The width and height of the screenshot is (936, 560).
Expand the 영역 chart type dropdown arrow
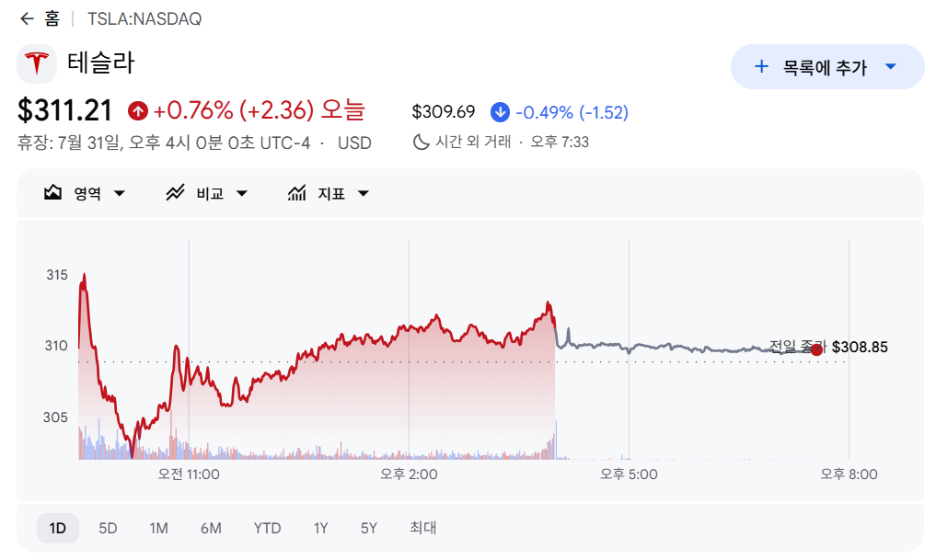120,193
